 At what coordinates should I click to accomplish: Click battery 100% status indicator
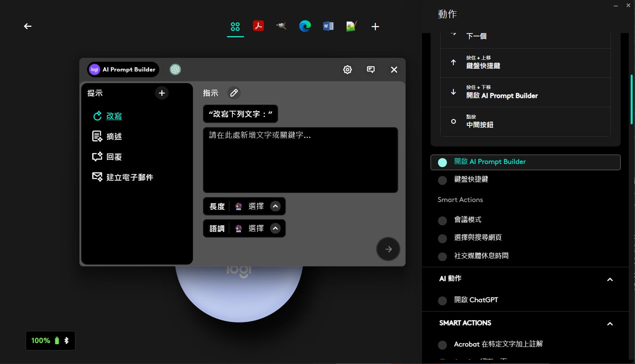45,341
